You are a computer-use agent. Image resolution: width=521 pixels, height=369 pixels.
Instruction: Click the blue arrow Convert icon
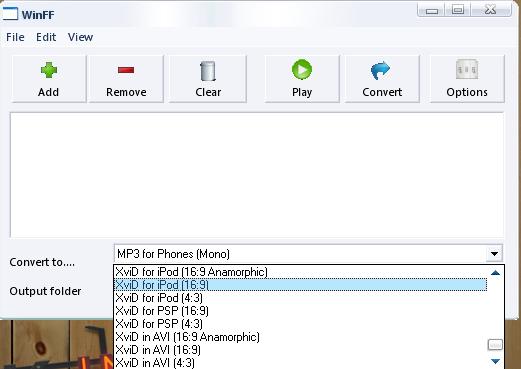pos(380,70)
